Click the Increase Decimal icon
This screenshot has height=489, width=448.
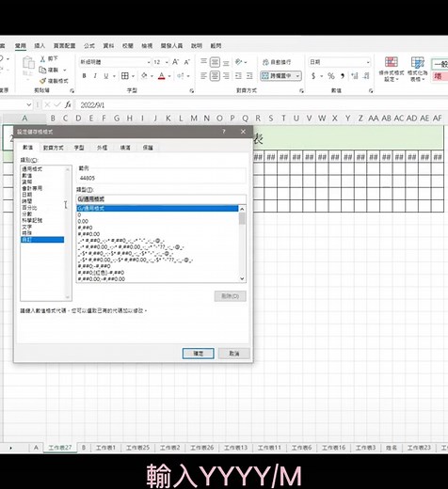[355, 76]
